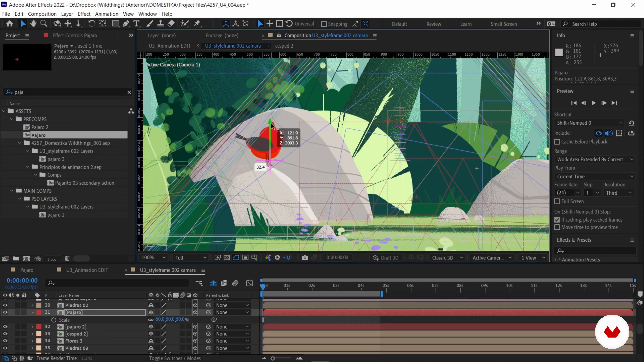Click the Info panel color sample swatch
644x362 pixels.
click(559, 52)
